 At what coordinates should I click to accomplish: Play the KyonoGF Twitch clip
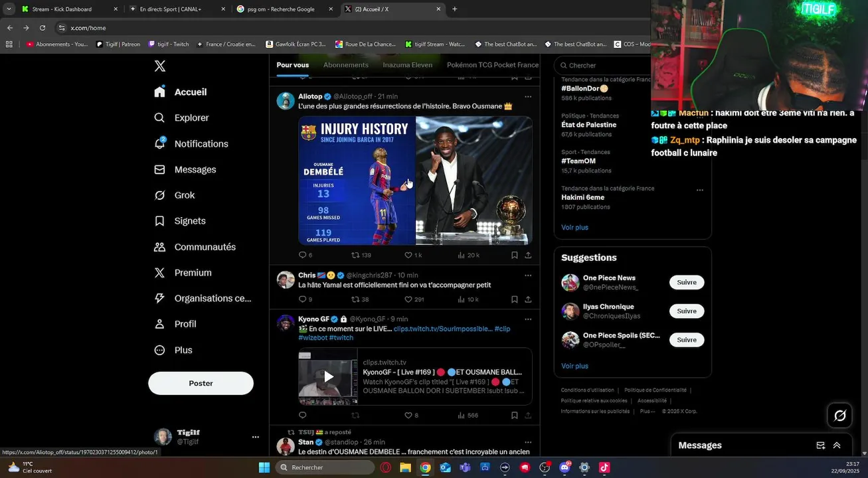[x=328, y=377]
